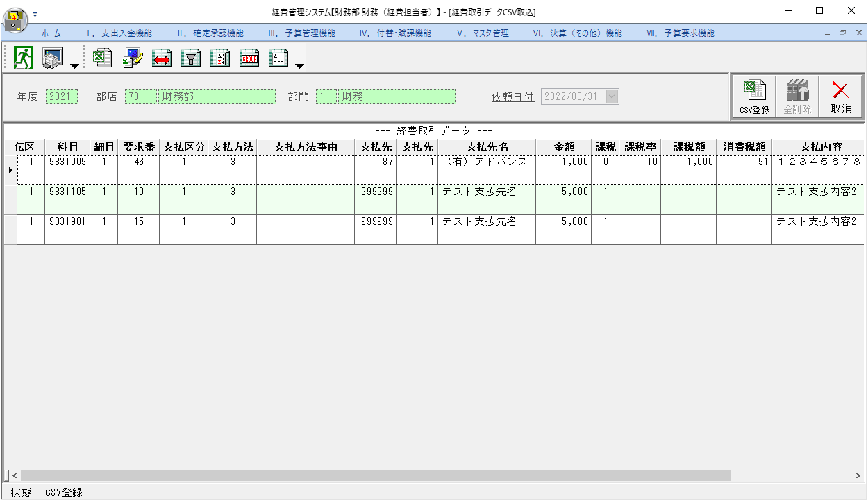Screen dimensions: 868x501
Task: Click the green exit running-man icon
Action: [x=24, y=58]
